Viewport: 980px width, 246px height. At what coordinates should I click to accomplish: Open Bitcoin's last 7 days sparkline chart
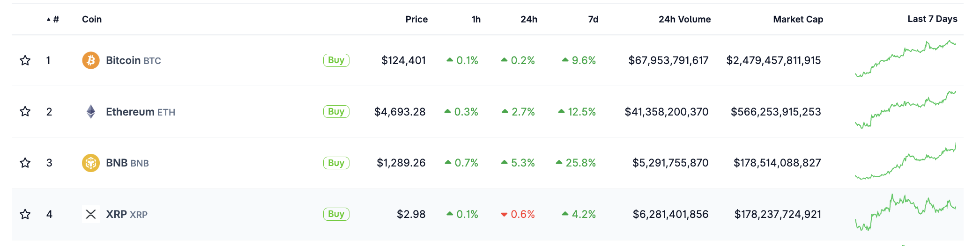click(x=905, y=59)
